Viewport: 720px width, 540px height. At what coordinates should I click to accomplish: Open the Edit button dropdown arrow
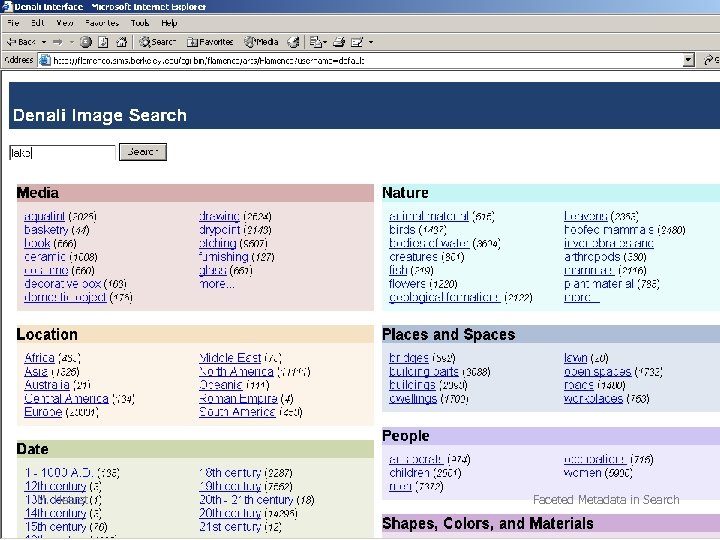371,42
